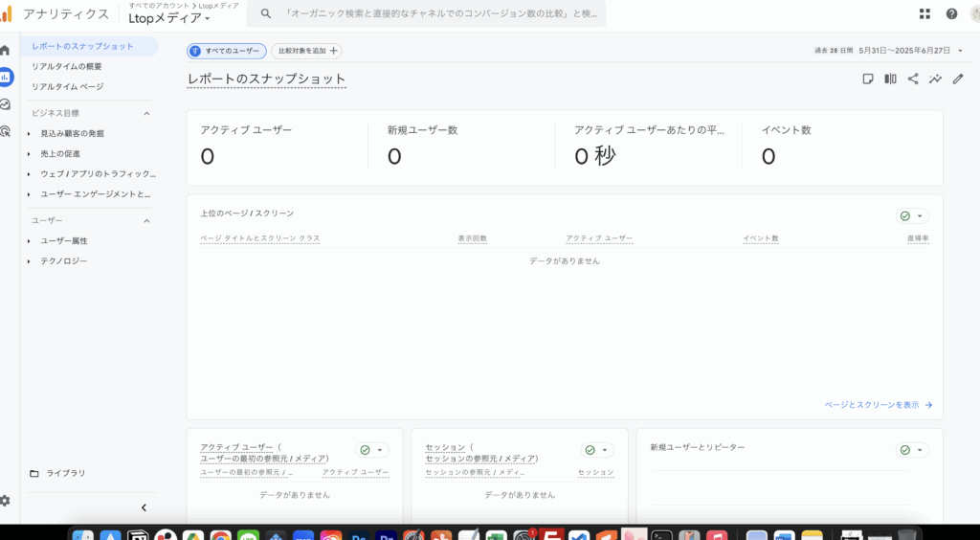Open the Insights sparkline icon
This screenshot has width=980, height=540.
tap(935, 79)
